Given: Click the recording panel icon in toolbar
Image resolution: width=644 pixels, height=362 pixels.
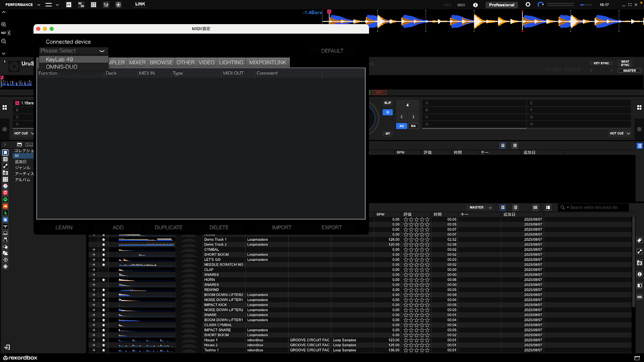Looking at the screenshot, I should click(118, 5).
